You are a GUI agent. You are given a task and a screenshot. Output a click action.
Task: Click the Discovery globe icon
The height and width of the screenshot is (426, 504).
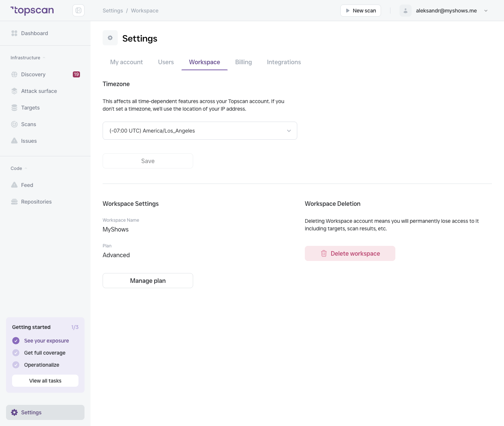(14, 74)
